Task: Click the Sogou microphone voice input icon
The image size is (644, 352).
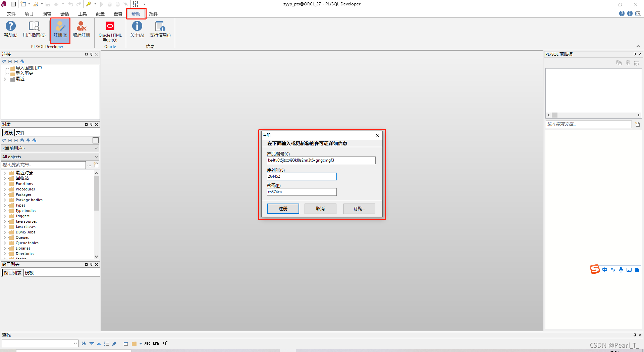Action: pos(621,270)
